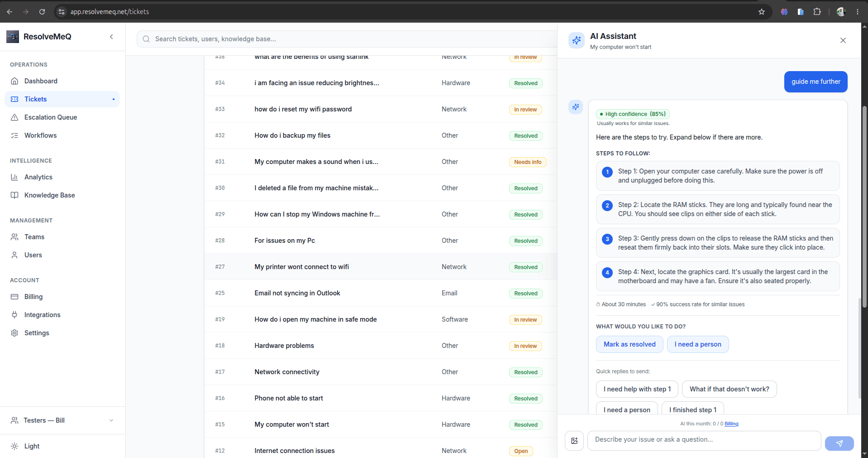Open the Billing link under AI usage
The height and width of the screenshot is (458, 868).
pos(731,424)
